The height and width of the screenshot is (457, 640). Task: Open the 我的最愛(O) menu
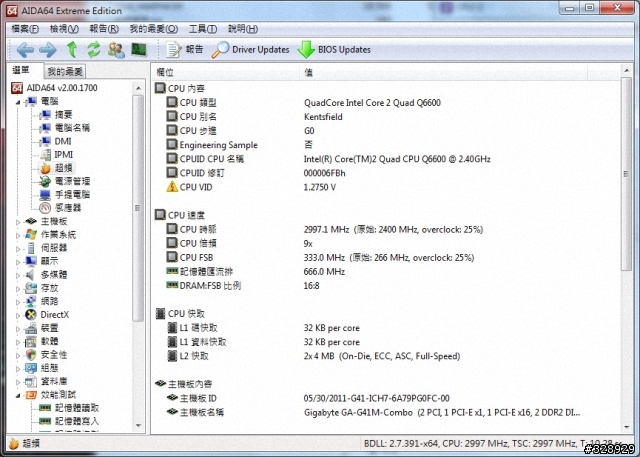pos(154,29)
